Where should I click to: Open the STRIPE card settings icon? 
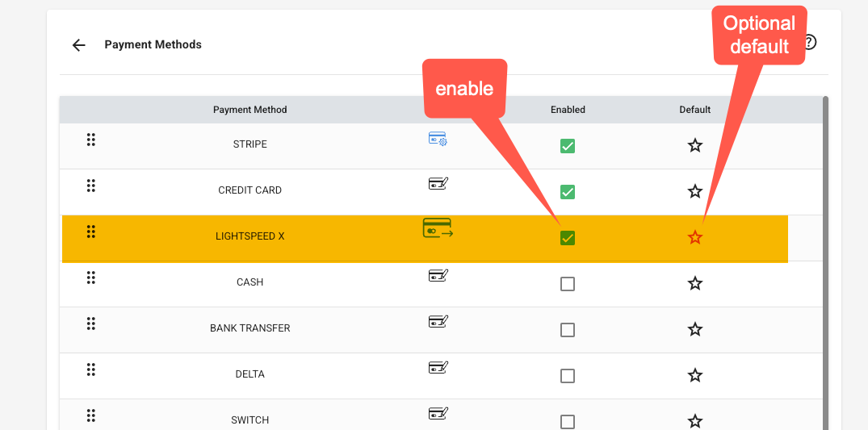coord(438,138)
